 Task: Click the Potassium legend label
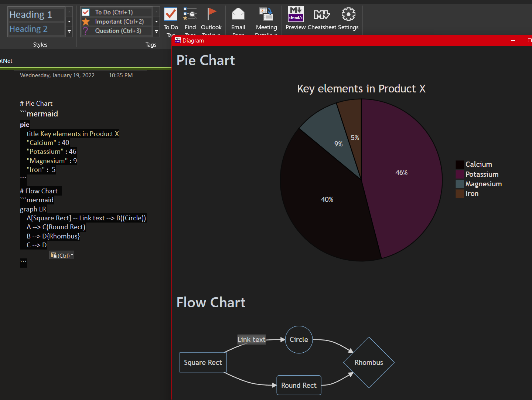[x=482, y=174]
